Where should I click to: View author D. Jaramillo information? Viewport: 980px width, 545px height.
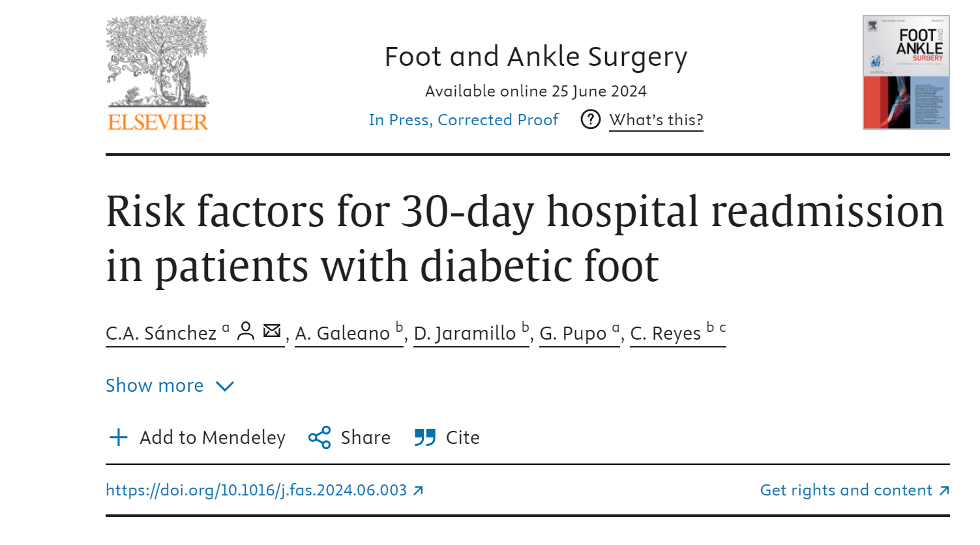(x=465, y=333)
